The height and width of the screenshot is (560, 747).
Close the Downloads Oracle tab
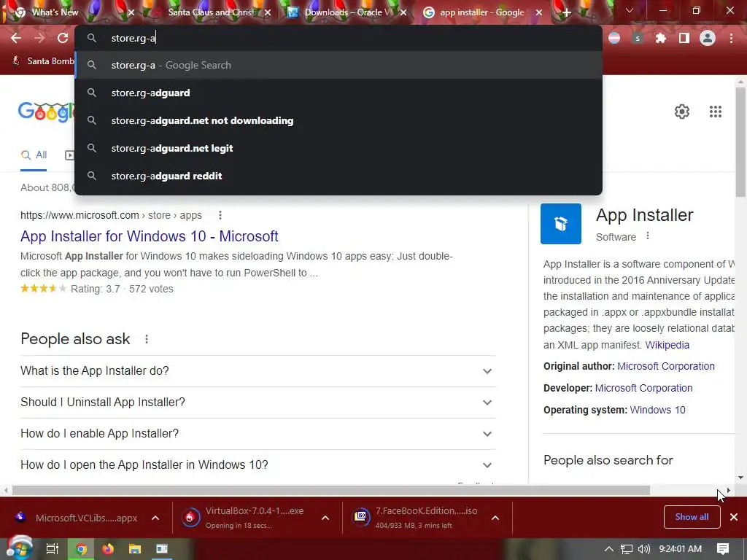[403, 13]
